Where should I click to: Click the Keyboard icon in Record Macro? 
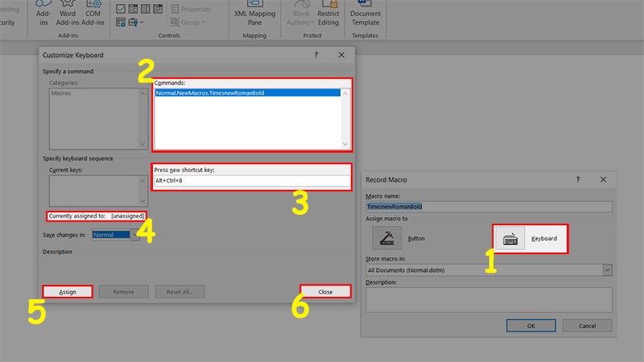click(510, 238)
